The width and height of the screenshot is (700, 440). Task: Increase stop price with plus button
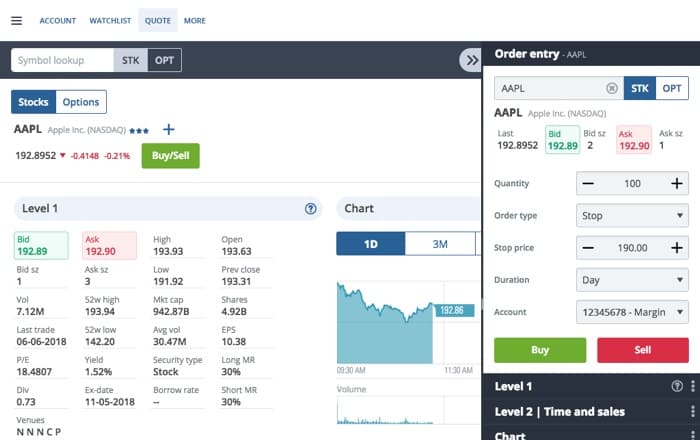[677, 248]
